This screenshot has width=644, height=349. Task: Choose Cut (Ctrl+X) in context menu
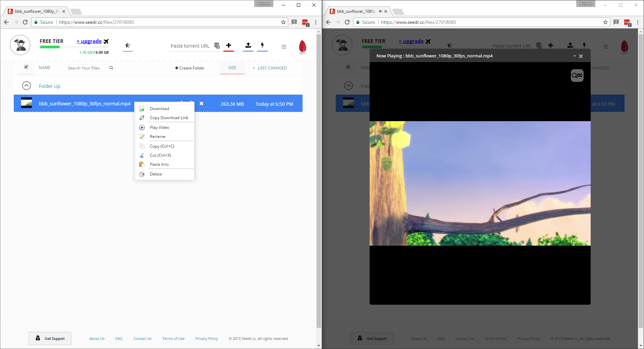tap(164, 155)
